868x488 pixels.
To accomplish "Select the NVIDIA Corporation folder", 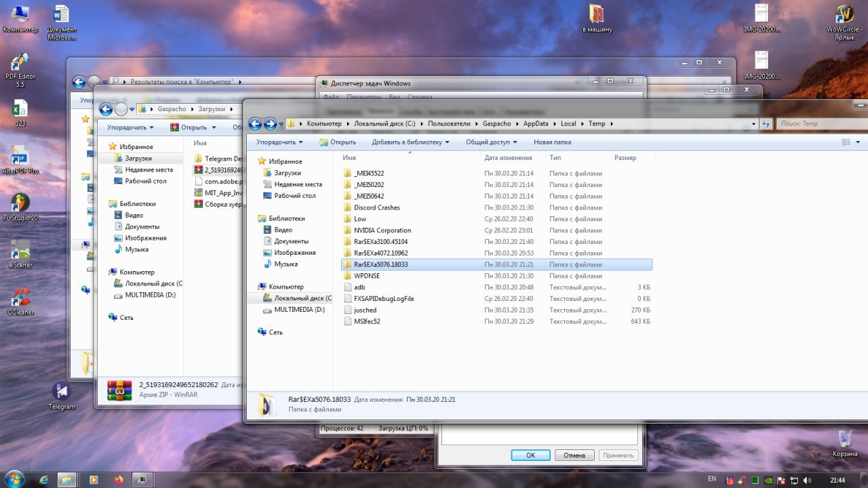I will tap(382, 230).
